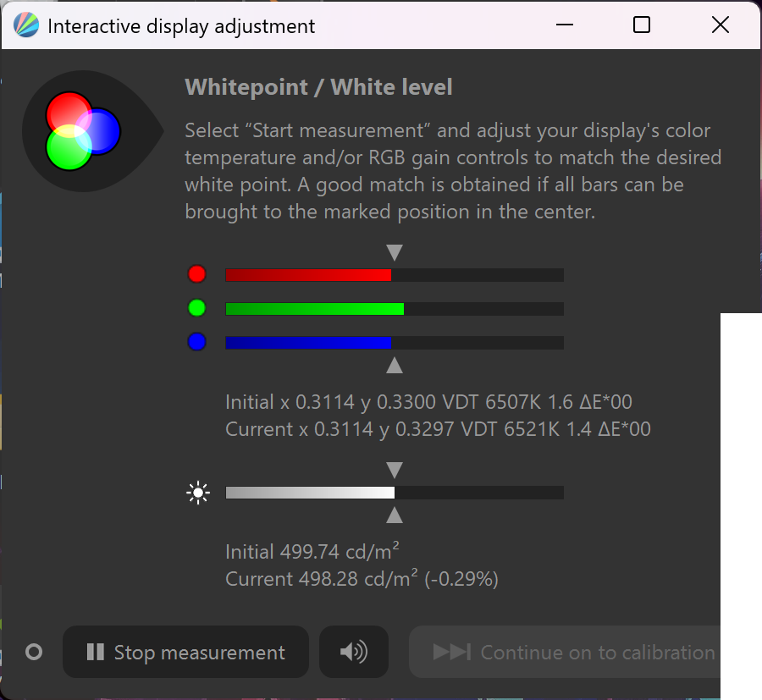Screen dimensions: 762x700
Task: Click the down-arrow target marker above the RGB bars
Action: [x=394, y=251]
